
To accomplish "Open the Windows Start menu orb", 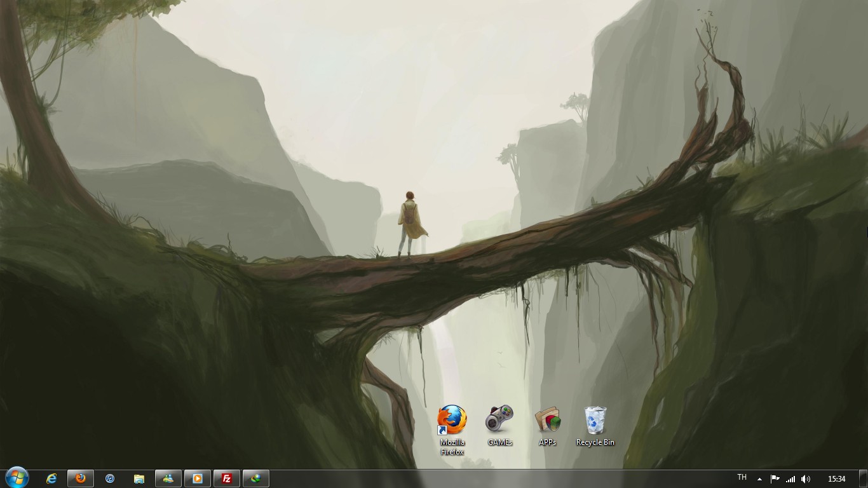I will (x=16, y=478).
